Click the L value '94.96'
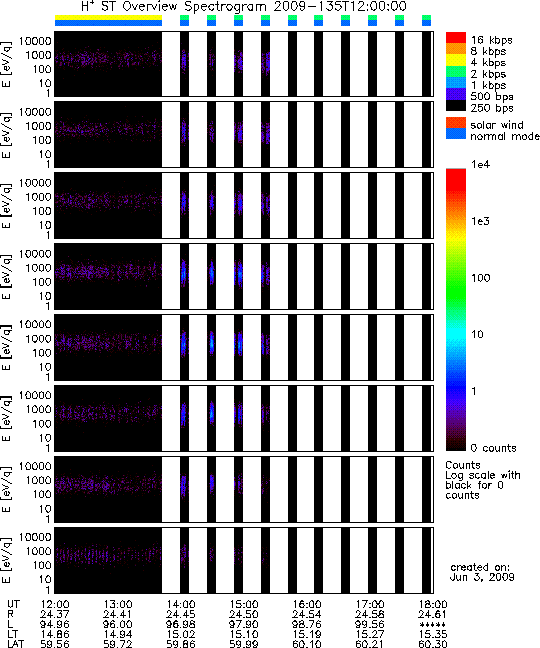Screen dimensions: 540x648 [x=55, y=624]
